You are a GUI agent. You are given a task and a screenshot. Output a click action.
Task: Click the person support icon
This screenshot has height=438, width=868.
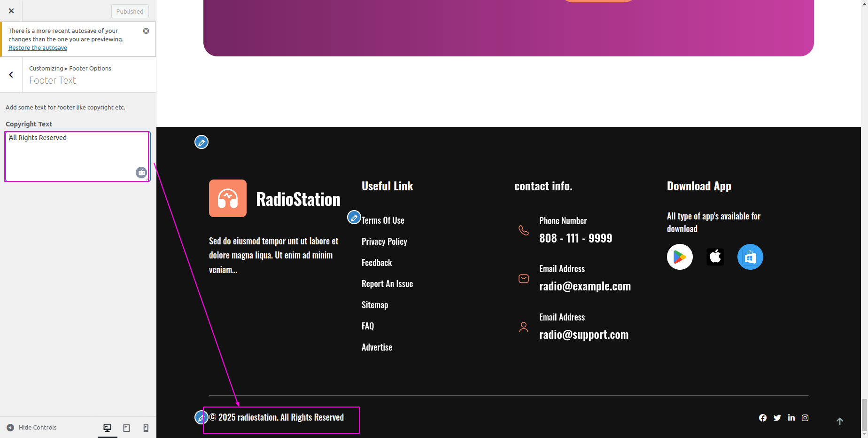point(524,327)
